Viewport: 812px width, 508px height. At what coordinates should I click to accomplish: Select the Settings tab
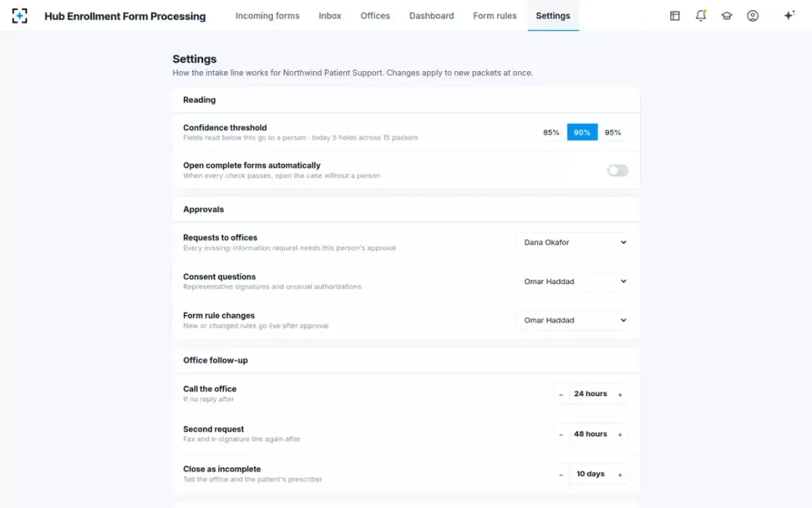553,16
